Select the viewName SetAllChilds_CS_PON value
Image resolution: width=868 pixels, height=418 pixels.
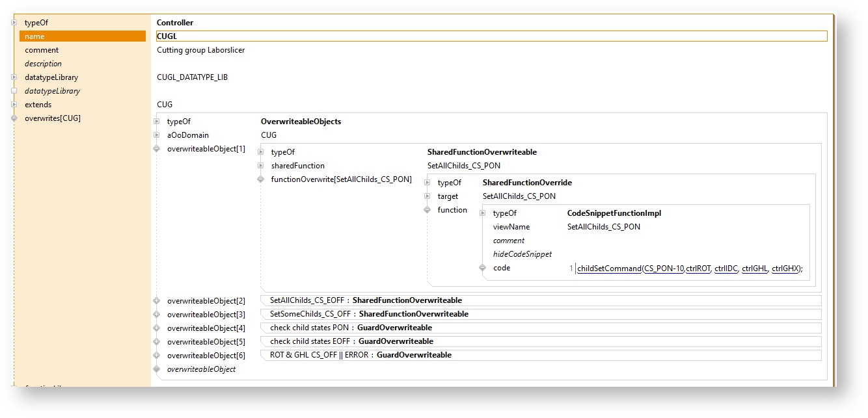603,227
